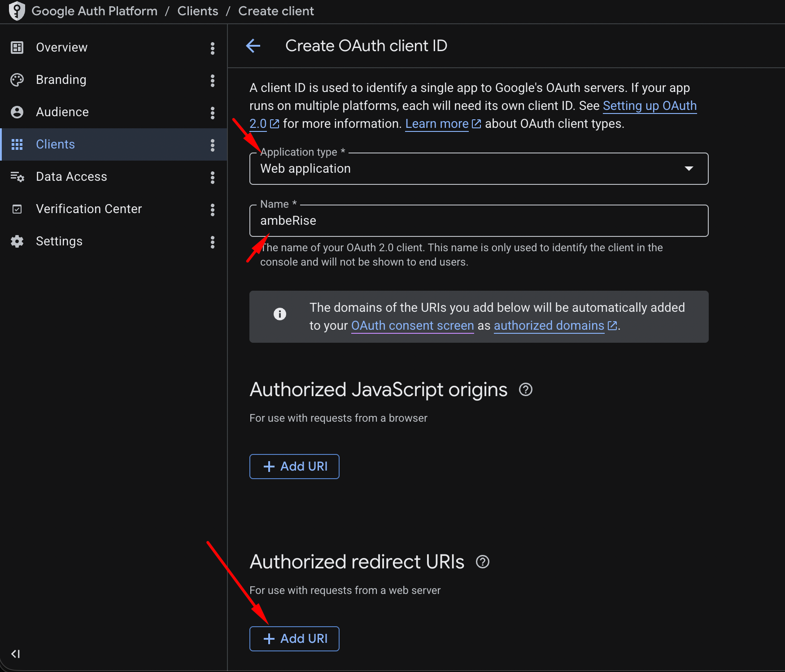This screenshot has height=672, width=785.
Task: Click the Google Auth Platform shield icon
Action: click(17, 11)
